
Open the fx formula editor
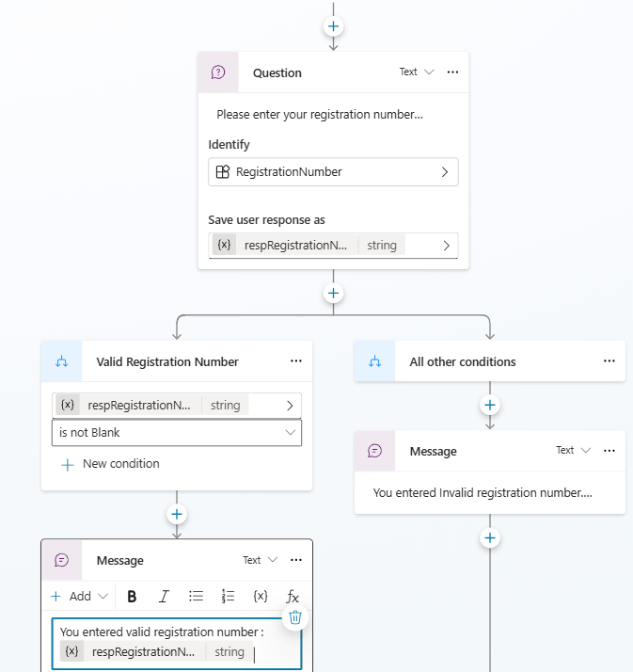293,596
